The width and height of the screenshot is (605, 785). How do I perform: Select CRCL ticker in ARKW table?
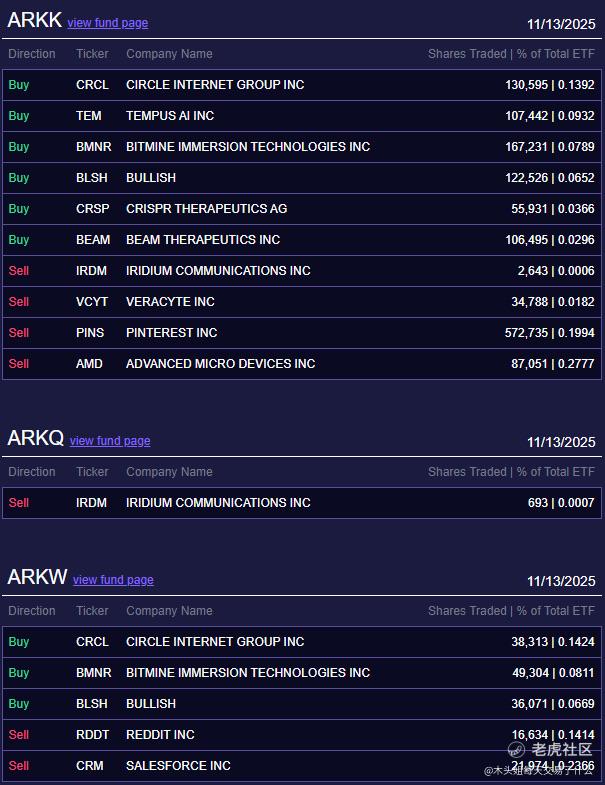pos(93,642)
